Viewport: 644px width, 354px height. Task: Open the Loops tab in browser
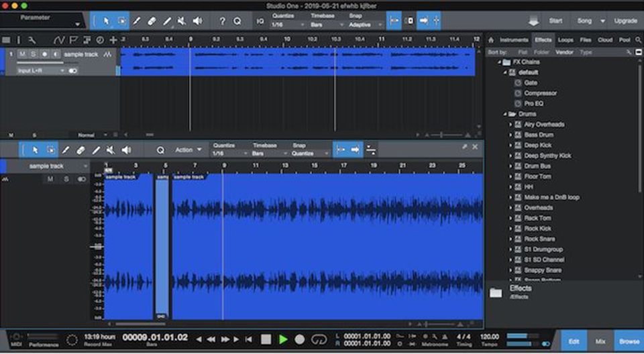[x=566, y=40]
